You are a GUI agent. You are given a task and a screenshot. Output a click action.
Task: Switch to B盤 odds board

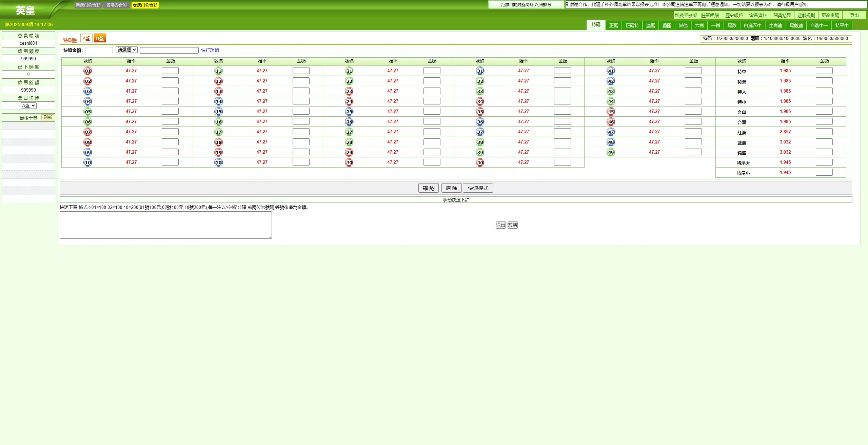coord(100,38)
